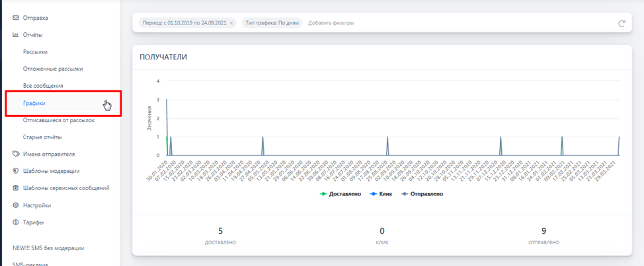Open the Тип графика: По дням filter

click(272, 23)
